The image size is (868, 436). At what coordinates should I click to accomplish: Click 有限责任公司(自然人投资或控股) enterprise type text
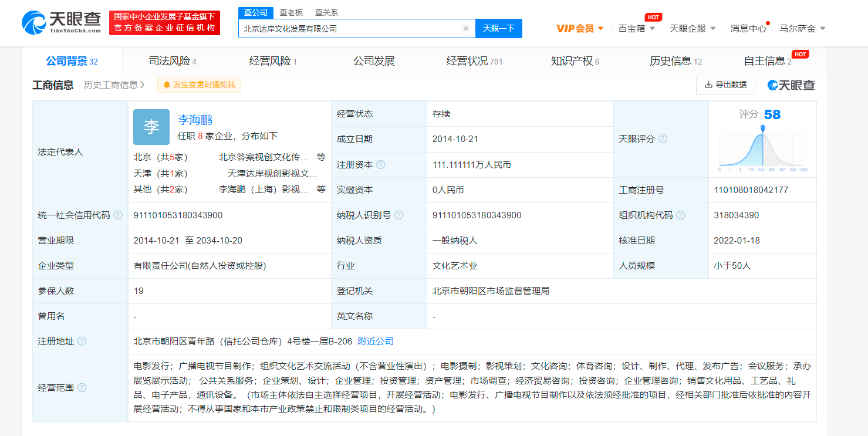click(x=200, y=266)
